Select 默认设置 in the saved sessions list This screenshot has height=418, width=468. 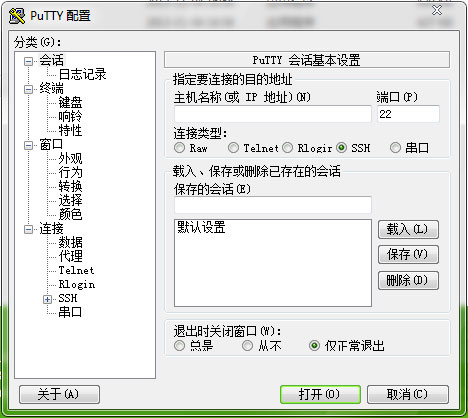click(x=201, y=227)
